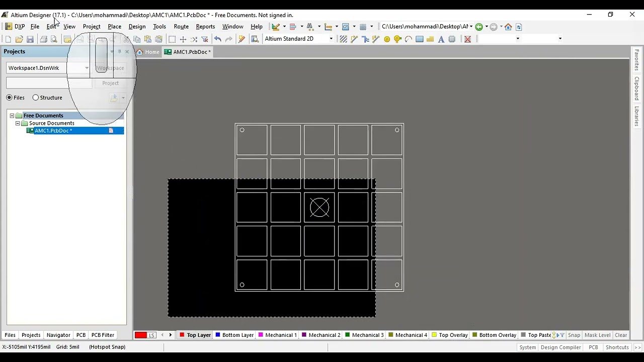Select the Mechanical 1 layer tab
Screen dimensions: 644x362
tap(277, 335)
